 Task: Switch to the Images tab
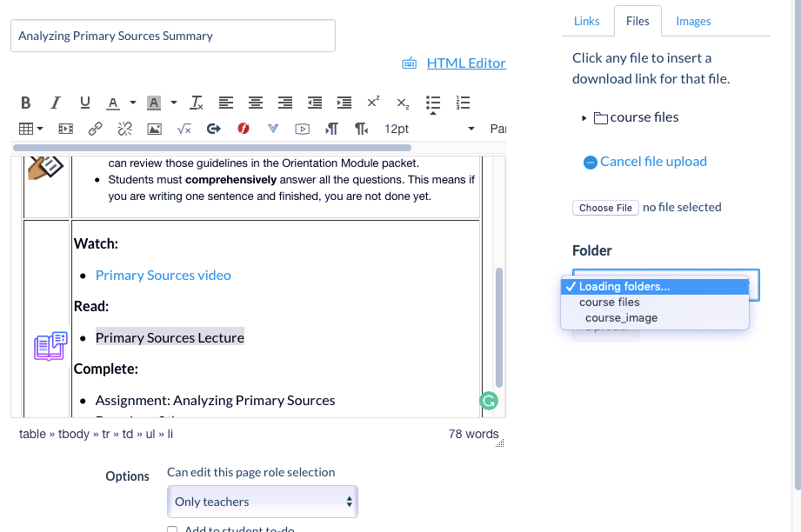pyautogui.click(x=693, y=21)
